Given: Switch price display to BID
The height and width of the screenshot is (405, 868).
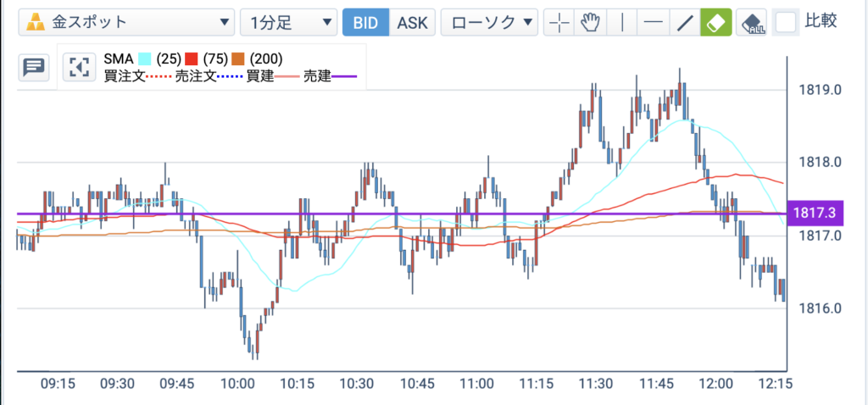Looking at the screenshot, I should (365, 23).
